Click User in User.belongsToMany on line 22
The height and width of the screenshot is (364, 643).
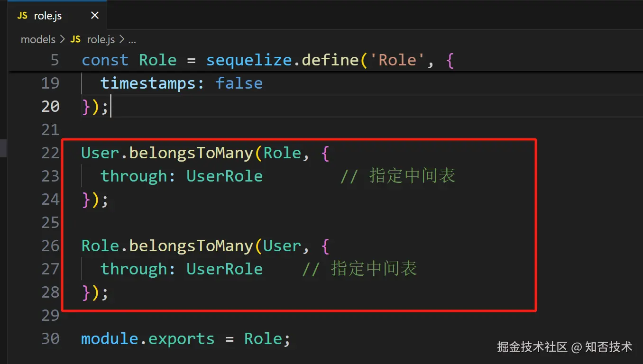[x=100, y=153]
